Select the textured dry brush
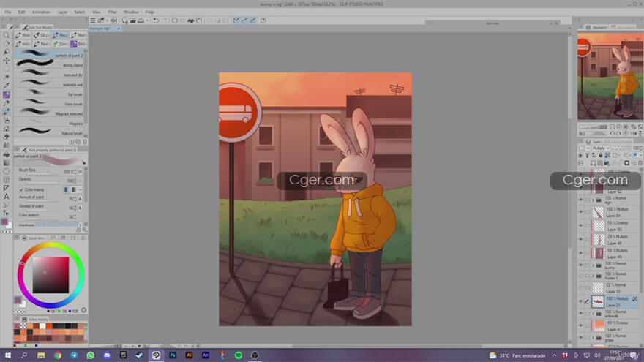644x362 pixels. [50, 75]
